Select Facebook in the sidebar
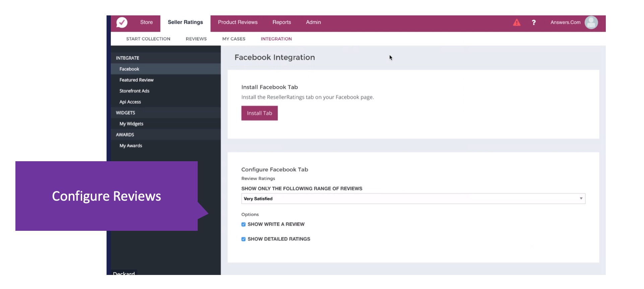 [166, 69]
